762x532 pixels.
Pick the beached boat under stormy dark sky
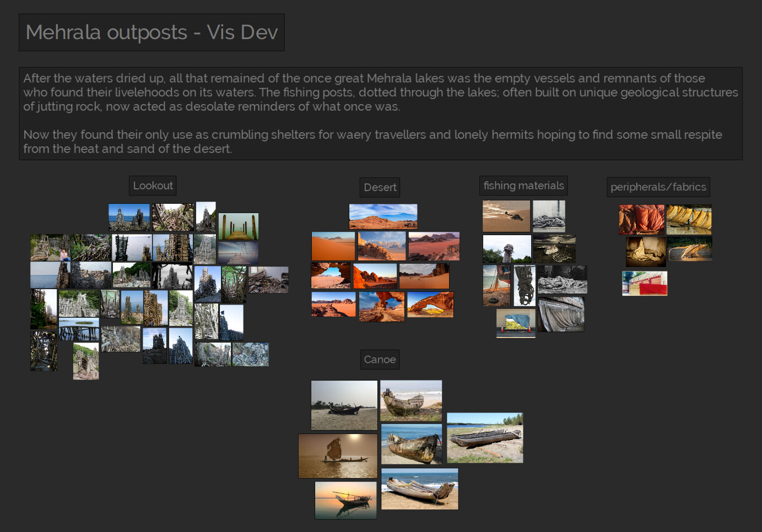pos(554,249)
